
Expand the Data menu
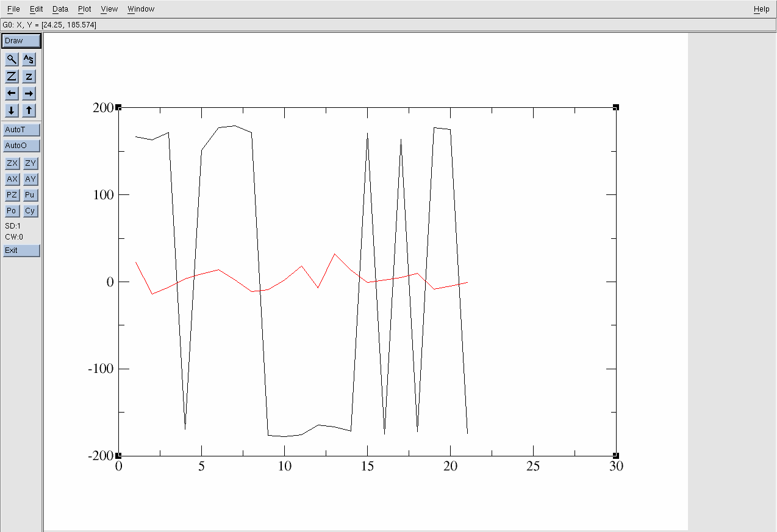click(x=60, y=9)
